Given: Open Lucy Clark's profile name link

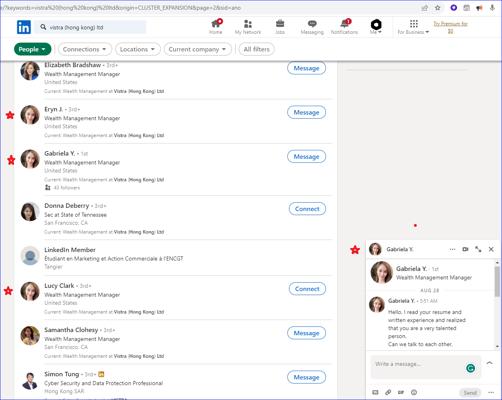Looking at the screenshot, I should [x=59, y=286].
